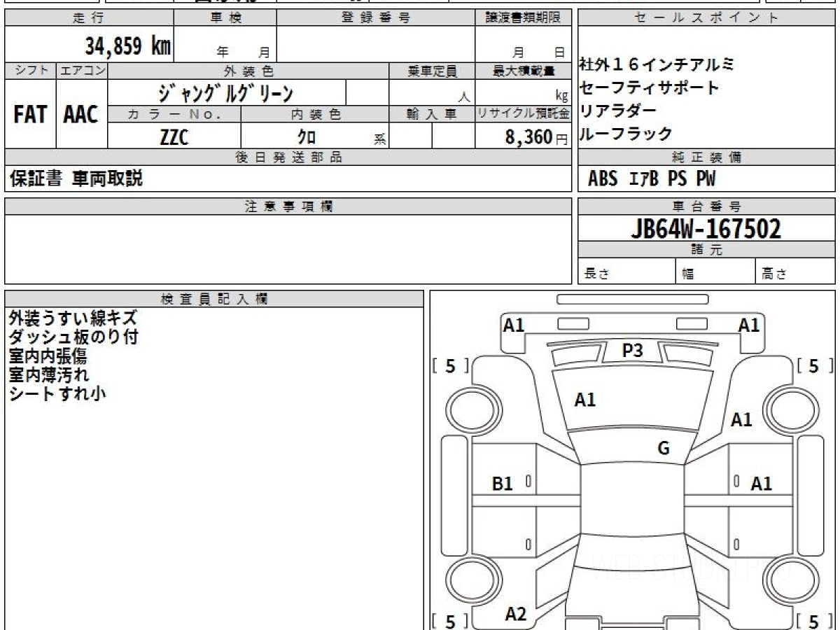
Task: Select the exterior color ジャングルグリーン
Action: click(x=226, y=92)
